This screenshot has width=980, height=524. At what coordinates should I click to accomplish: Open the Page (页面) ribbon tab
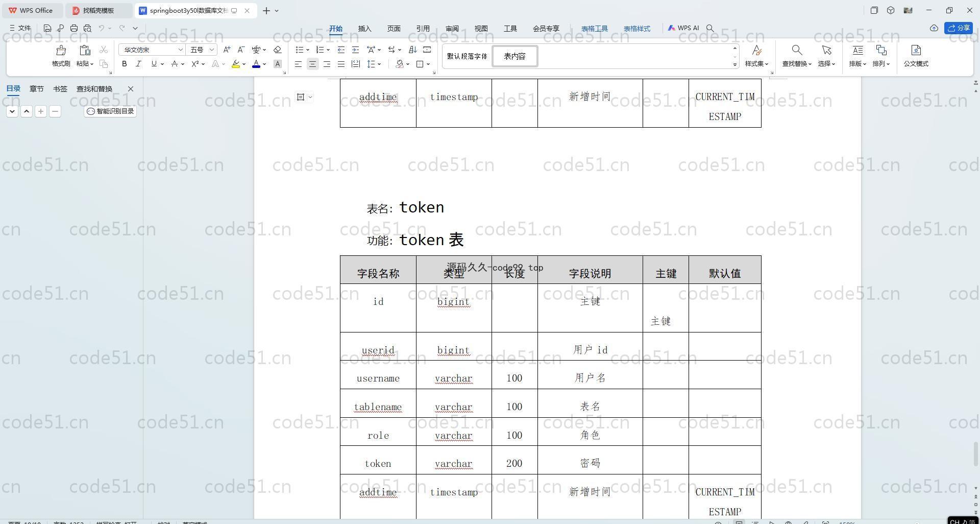point(394,29)
